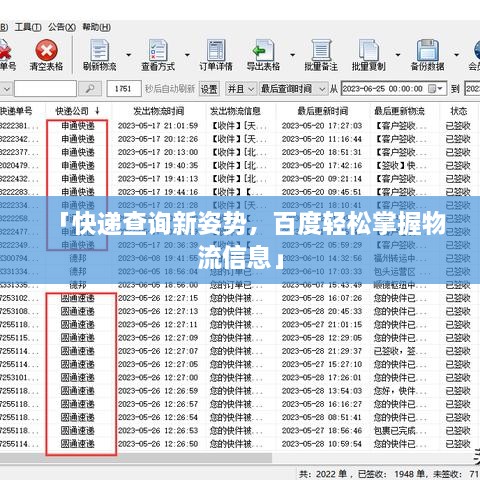The width and height of the screenshot is (480, 480).
Task: Select the cell 2023-05-28 21:29:37
Action: 322,351
